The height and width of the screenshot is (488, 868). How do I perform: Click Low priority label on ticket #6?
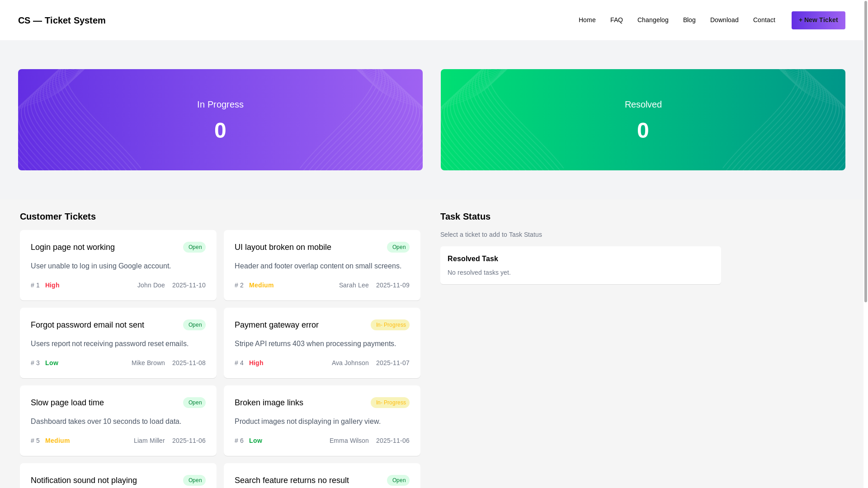(255, 441)
